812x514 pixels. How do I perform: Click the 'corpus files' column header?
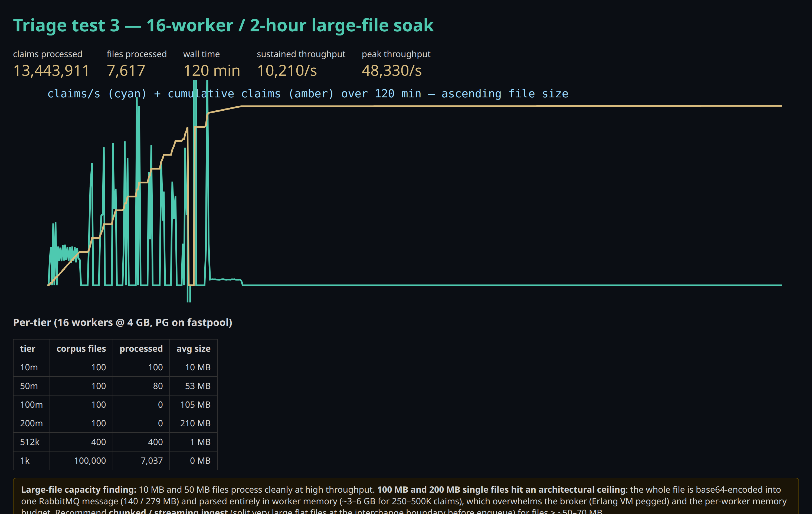[81, 348]
